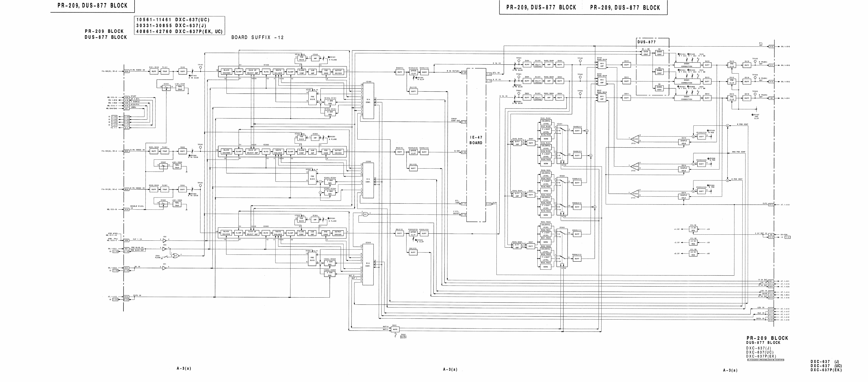This screenshot has width=868, height=382.
Task: Click the RV401 R PR GAIN marker
Action: [515, 68]
